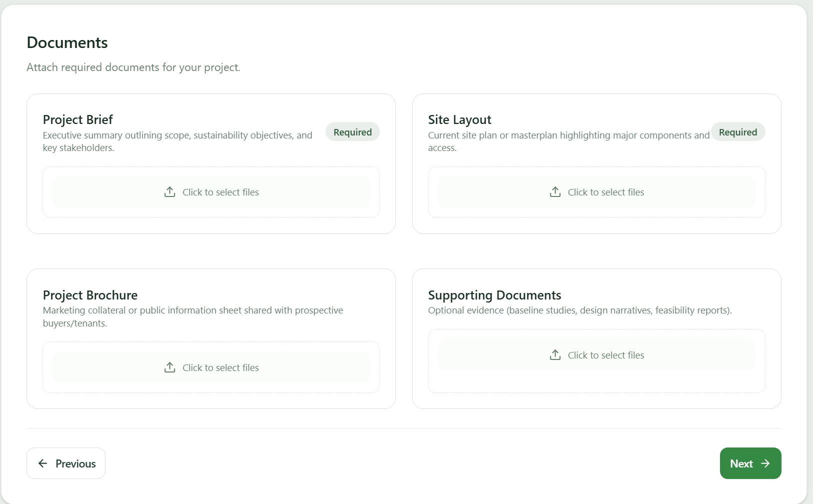Click the Project Brief title

tap(78, 119)
